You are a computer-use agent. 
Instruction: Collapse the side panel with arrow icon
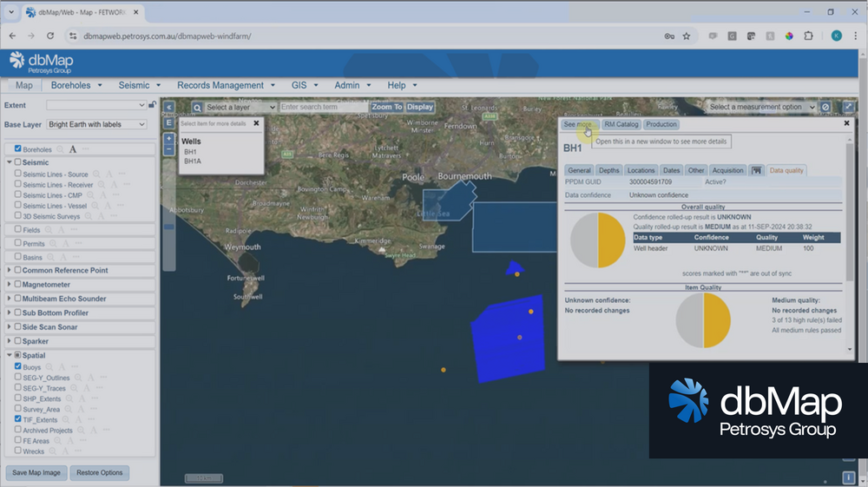coord(169,108)
